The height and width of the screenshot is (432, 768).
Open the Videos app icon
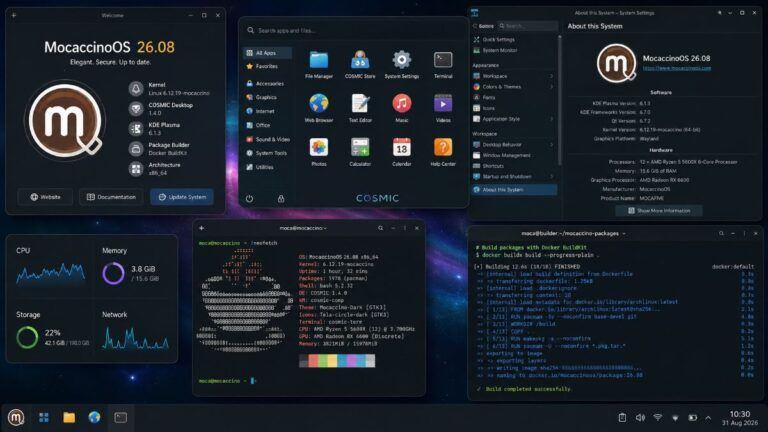click(x=443, y=108)
